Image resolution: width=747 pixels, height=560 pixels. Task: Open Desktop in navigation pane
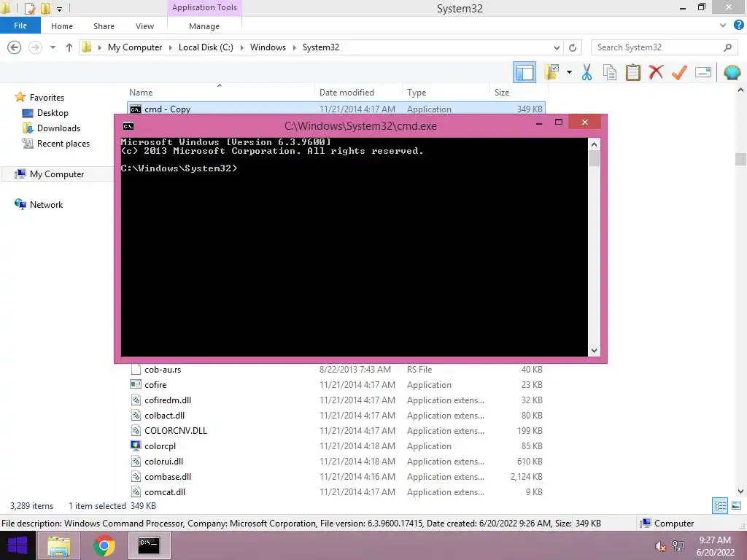[53, 113]
